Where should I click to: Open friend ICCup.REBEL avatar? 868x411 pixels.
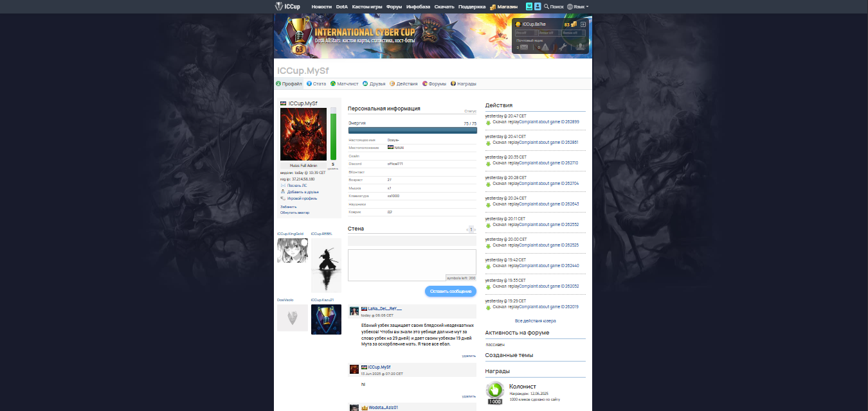pos(326,266)
